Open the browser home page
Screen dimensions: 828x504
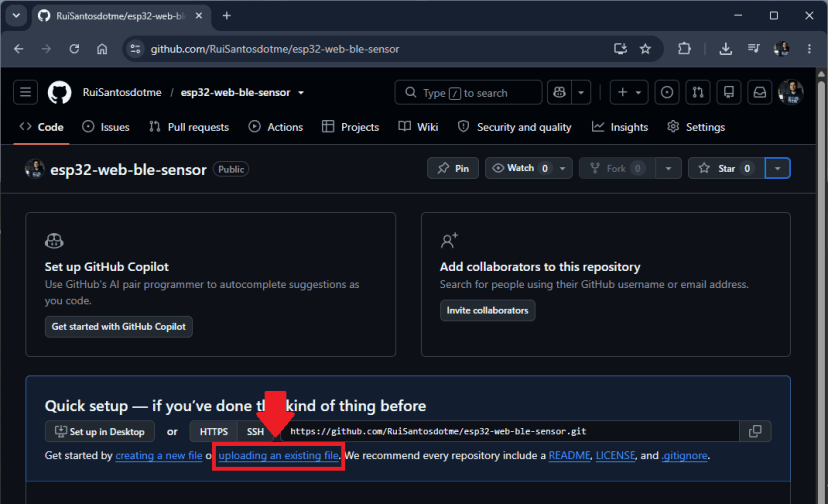(102, 49)
